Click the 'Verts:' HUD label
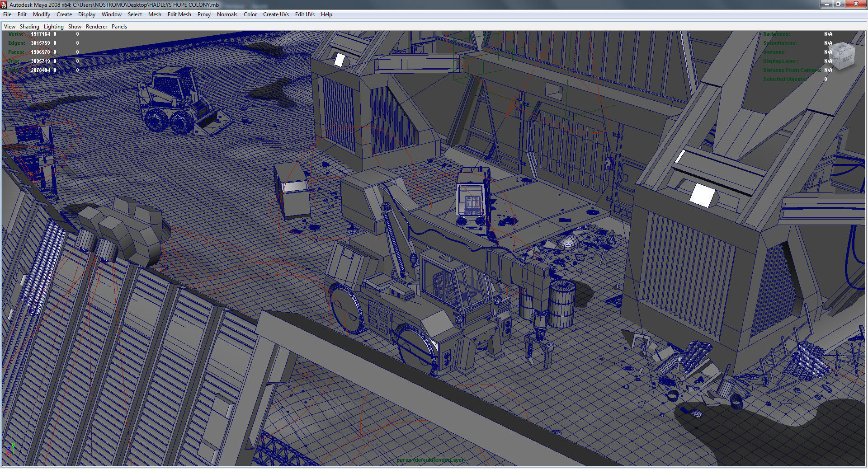This screenshot has height=469, width=868. [15, 34]
